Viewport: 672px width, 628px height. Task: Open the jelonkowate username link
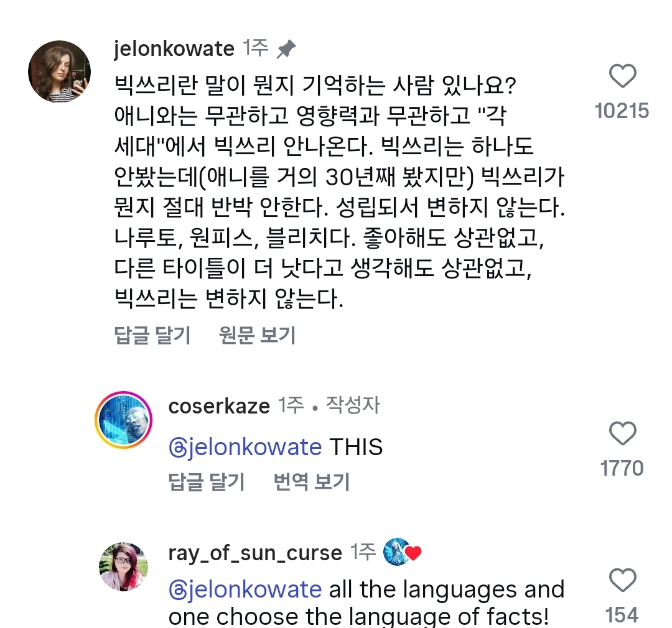(x=174, y=49)
